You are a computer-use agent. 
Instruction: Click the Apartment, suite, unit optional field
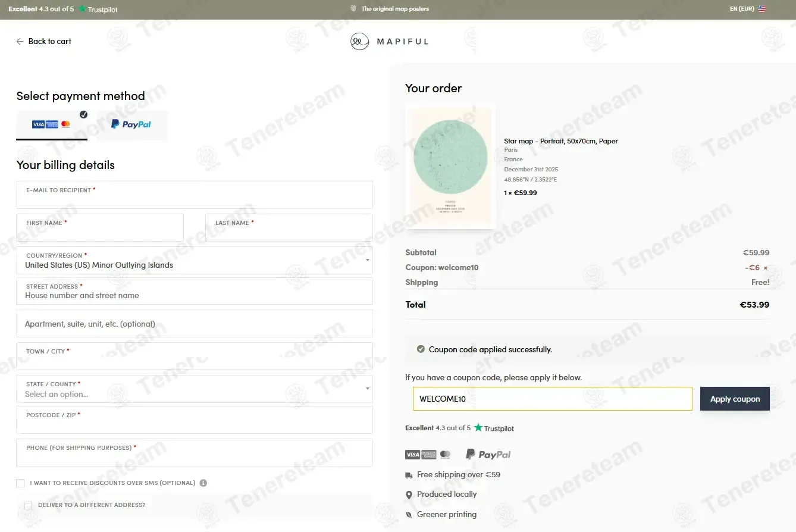pos(195,324)
